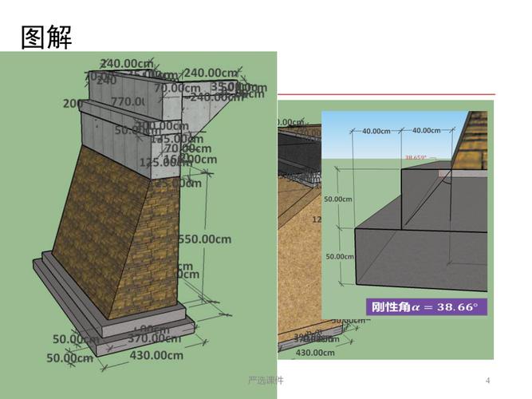The width and height of the screenshot is (532, 399).
Task: Click the purple 刚性角α = 38.66° label
Action: [428, 306]
